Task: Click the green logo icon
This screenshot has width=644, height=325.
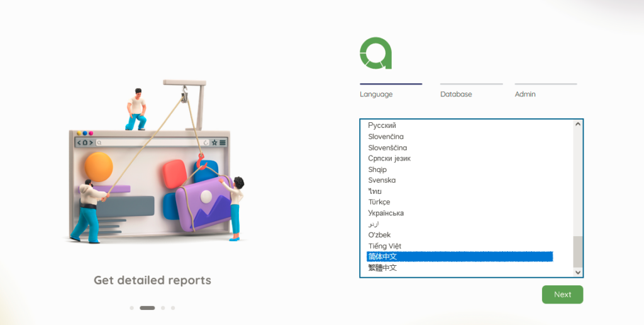Action: coord(376,53)
